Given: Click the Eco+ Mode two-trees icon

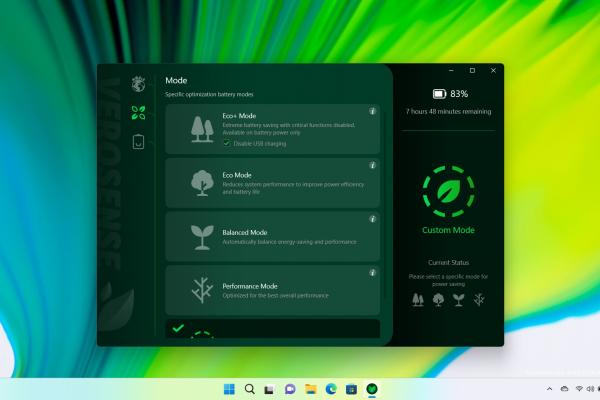Looking at the screenshot, I should 202,129.
